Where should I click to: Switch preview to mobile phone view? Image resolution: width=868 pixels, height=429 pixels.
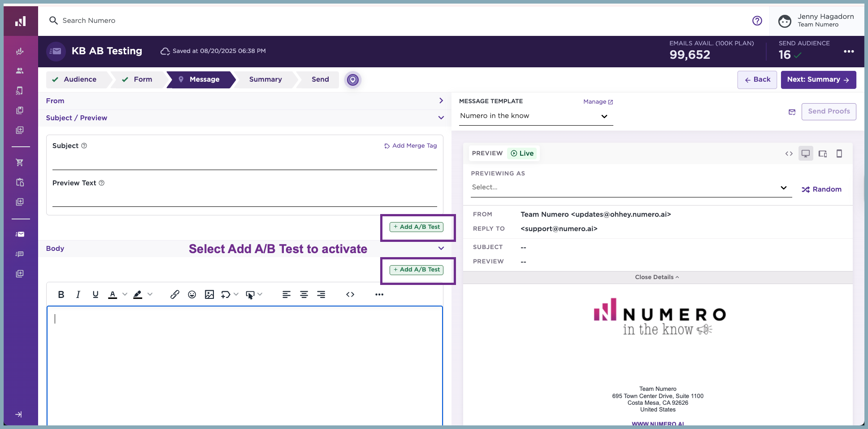point(839,153)
